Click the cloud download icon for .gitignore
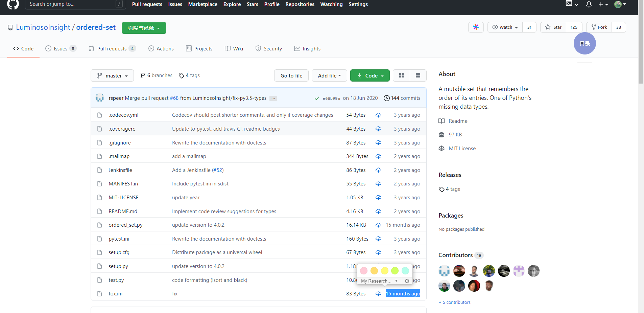644x313 pixels. click(378, 143)
